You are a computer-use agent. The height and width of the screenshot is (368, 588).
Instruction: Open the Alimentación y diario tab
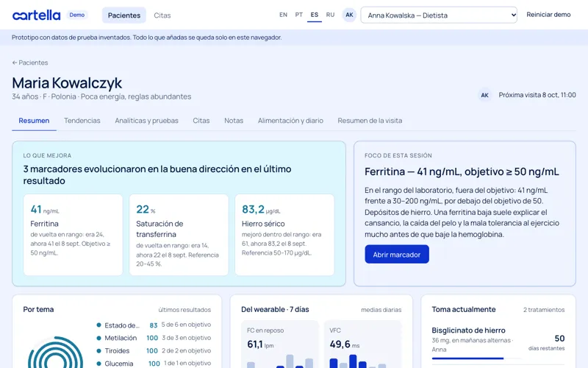click(x=290, y=121)
